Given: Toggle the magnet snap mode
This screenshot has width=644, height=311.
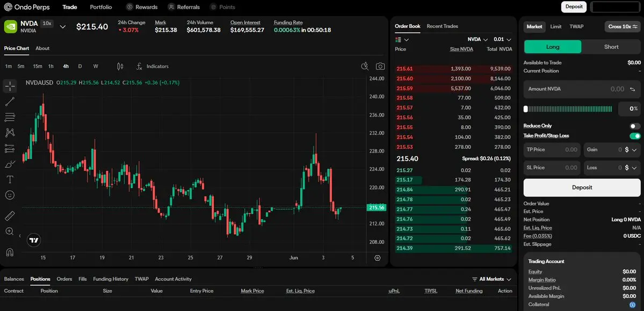Looking at the screenshot, I should pos(10,252).
